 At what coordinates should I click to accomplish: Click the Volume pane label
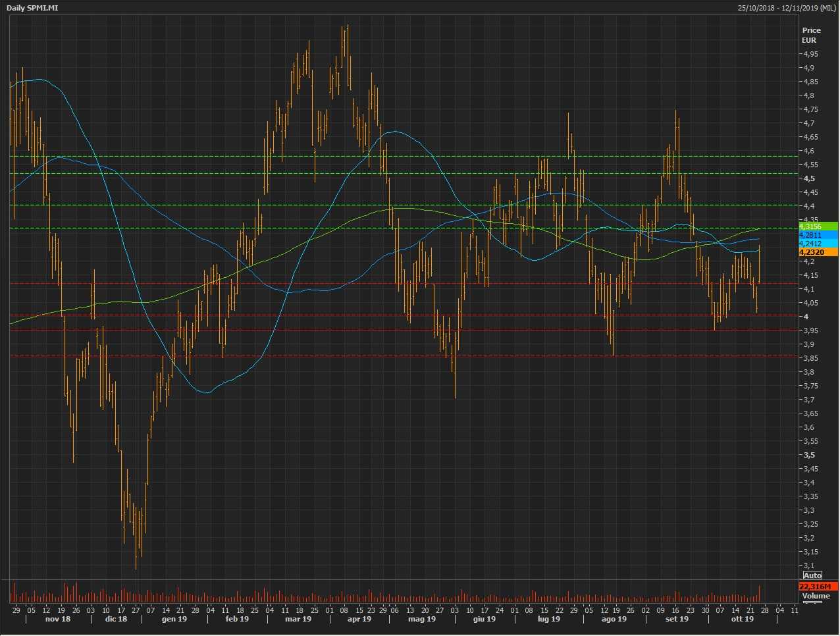816,596
